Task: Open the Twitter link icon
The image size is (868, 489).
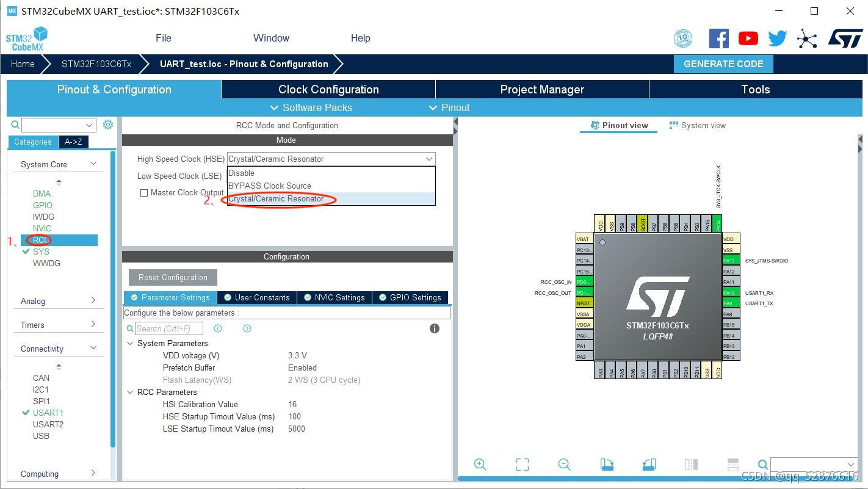Action: point(777,38)
